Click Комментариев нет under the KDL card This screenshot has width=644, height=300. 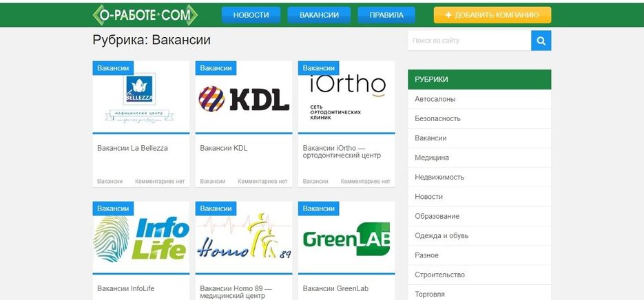click(x=262, y=182)
